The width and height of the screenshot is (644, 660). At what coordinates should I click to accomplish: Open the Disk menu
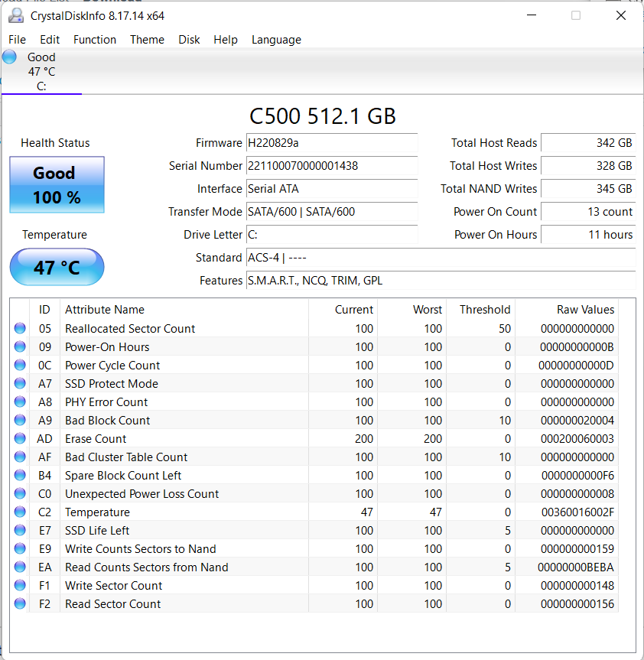pyautogui.click(x=189, y=40)
